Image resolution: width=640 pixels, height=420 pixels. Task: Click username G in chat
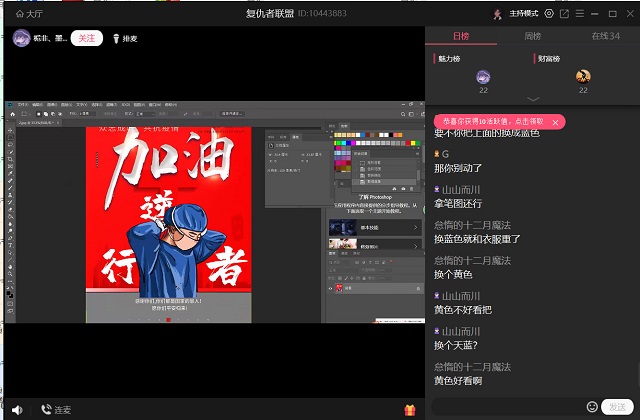pos(445,154)
